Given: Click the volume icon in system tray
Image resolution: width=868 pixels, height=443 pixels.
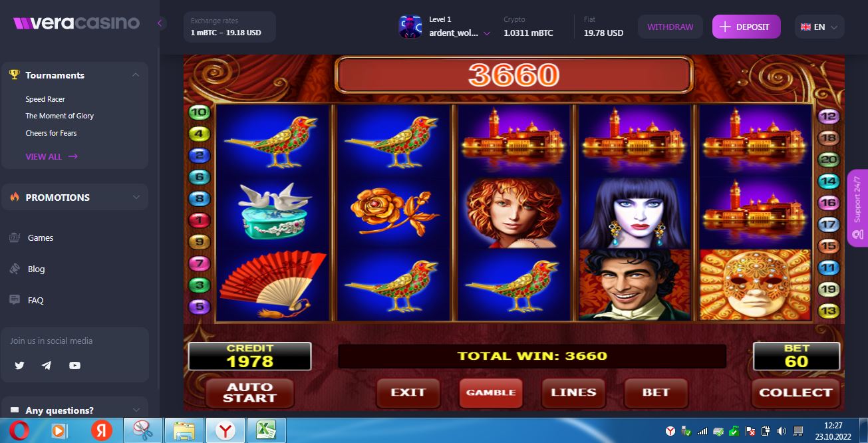Looking at the screenshot, I should [x=782, y=431].
